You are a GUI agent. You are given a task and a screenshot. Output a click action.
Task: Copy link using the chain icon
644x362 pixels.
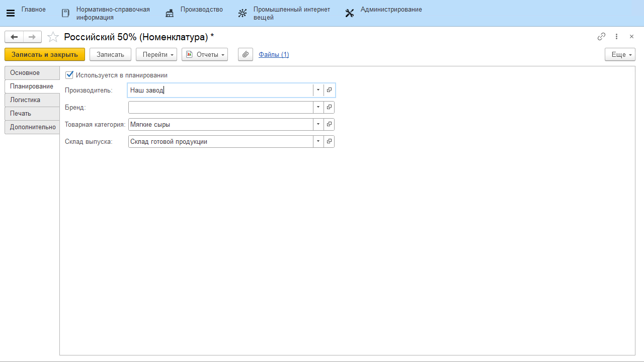click(x=601, y=37)
